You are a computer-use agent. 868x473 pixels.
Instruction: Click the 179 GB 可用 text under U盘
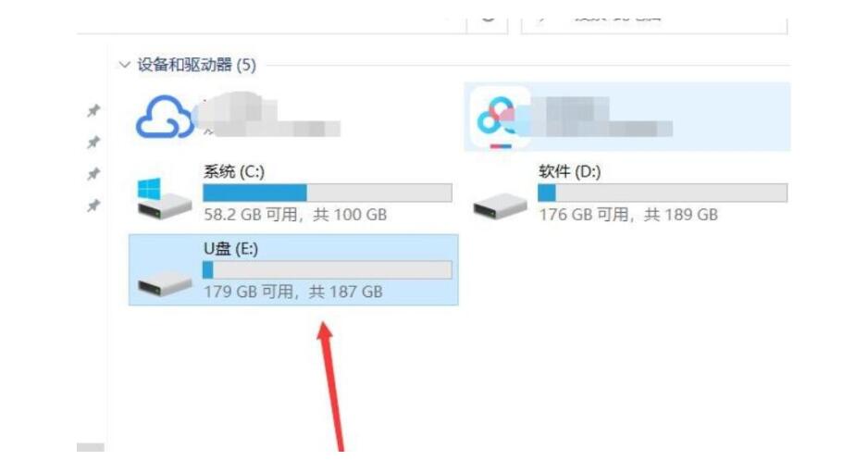pos(250,292)
